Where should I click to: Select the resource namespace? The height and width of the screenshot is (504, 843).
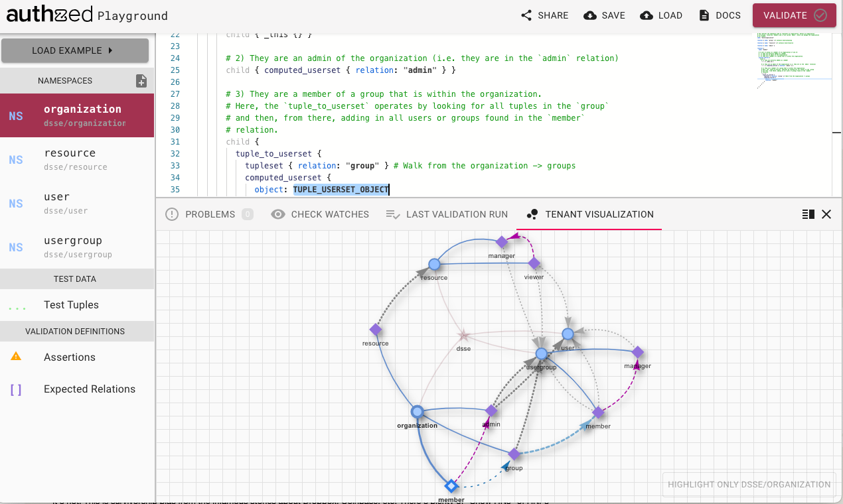coord(77,159)
